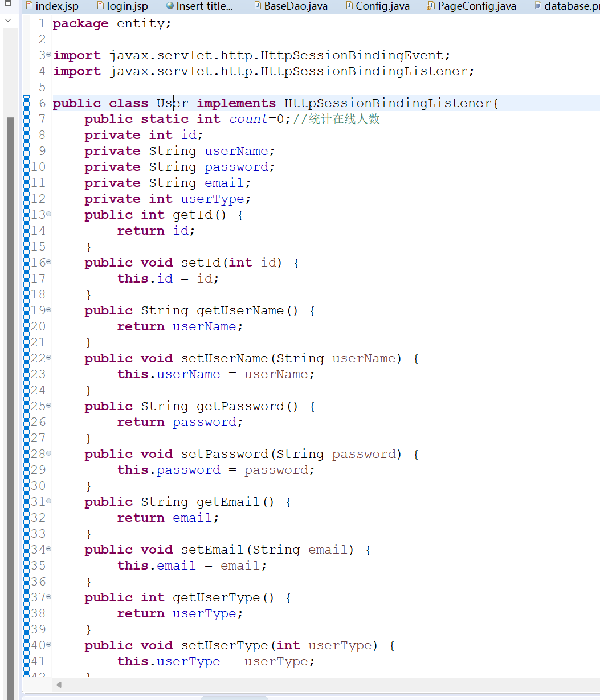Collapse the setId method at line 16
The image size is (600, 700).
pyautogui.click(x=48, y=262)
